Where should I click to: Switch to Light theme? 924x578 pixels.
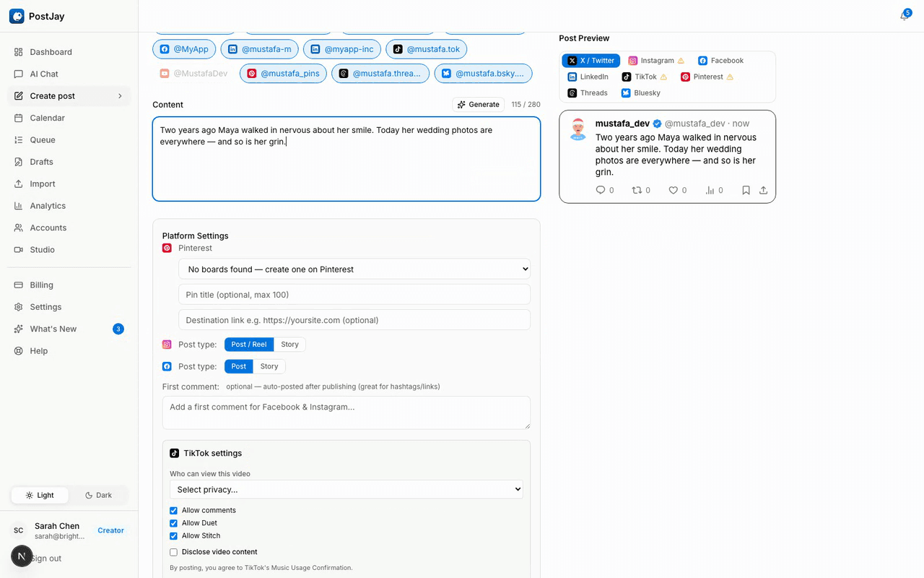tap(40, 495)
